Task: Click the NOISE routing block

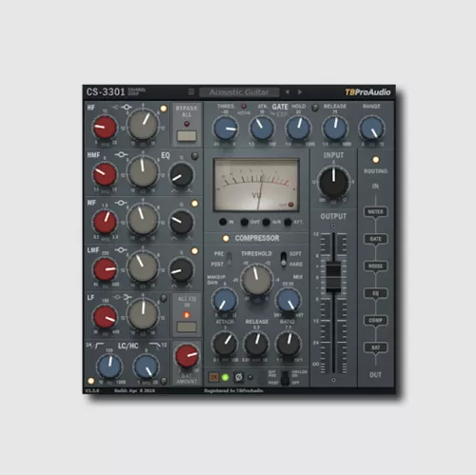Action: [375, 266]
